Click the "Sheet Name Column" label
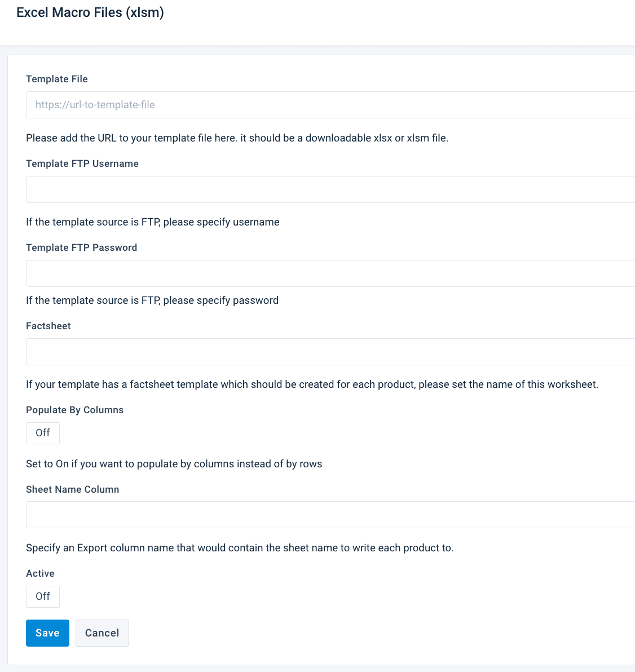The image size is (635, 672). tap(73, 489)
